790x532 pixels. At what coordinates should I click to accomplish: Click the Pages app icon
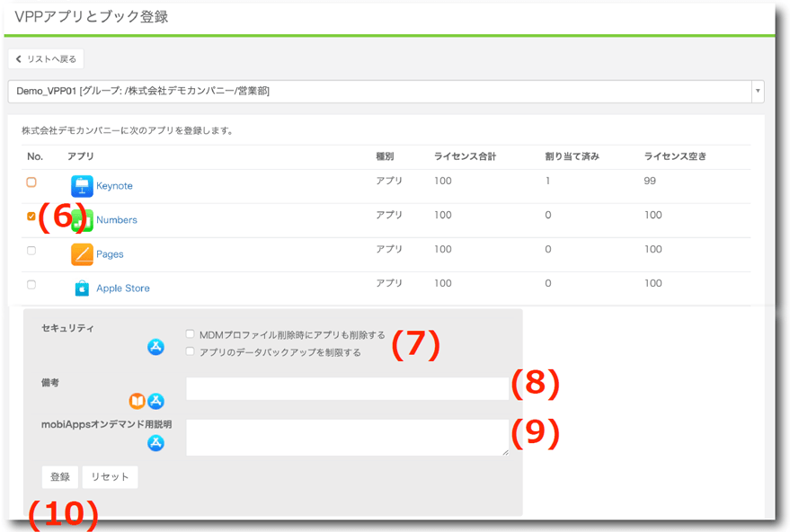[82, 254]
